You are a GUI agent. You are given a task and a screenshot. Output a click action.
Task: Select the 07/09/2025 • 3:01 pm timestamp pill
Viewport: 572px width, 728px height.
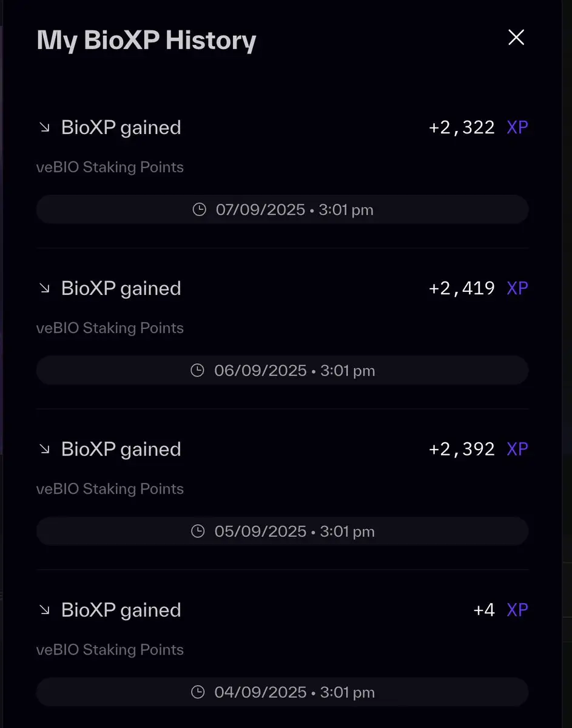[x=283, y=210]
